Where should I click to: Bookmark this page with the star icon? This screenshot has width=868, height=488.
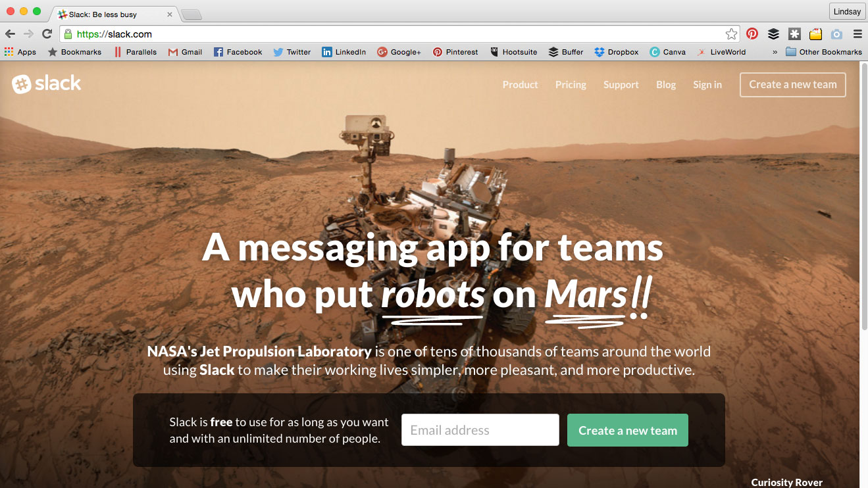pyautogui.click(x=731, y=34)
